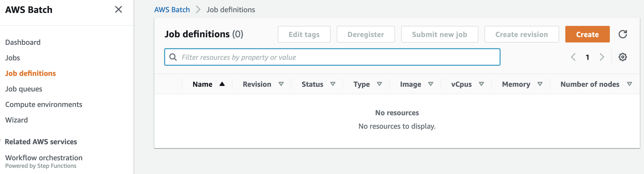
Task: Refresh the job definitions list
Action: pyautogui.click(x=623, y=34)
